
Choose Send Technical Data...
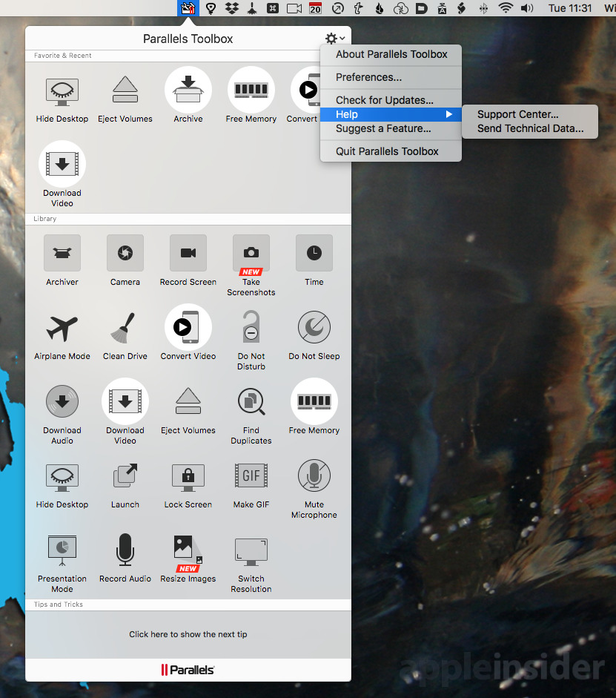coord(530,128)
